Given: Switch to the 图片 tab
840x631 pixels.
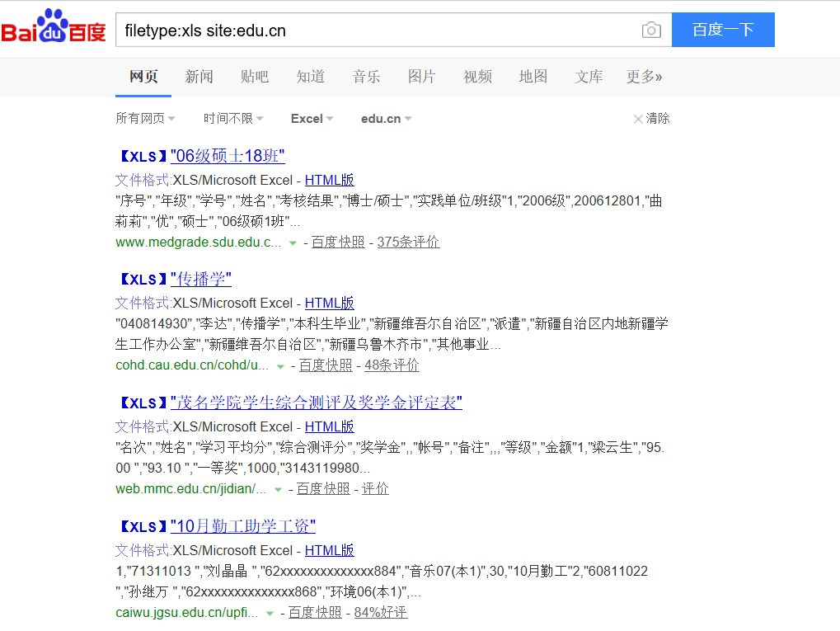Looking at the screenshot, I should click(x=421, y=77).
